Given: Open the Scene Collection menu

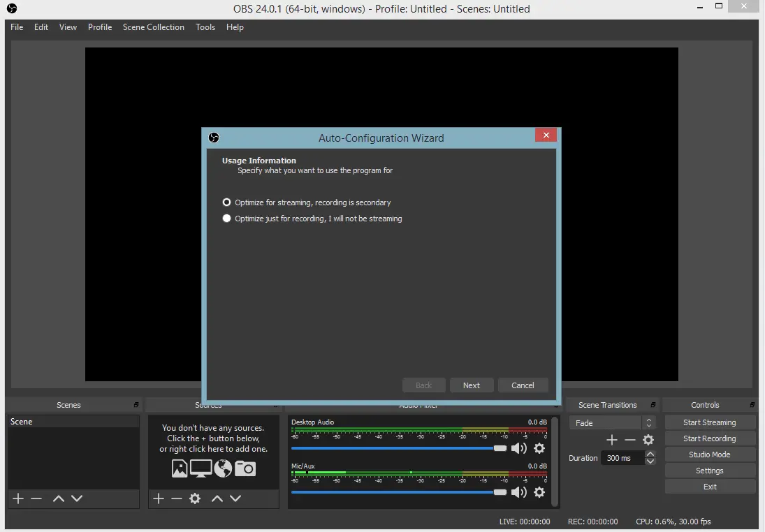Looking at the screenshot, I should (153, 27).
